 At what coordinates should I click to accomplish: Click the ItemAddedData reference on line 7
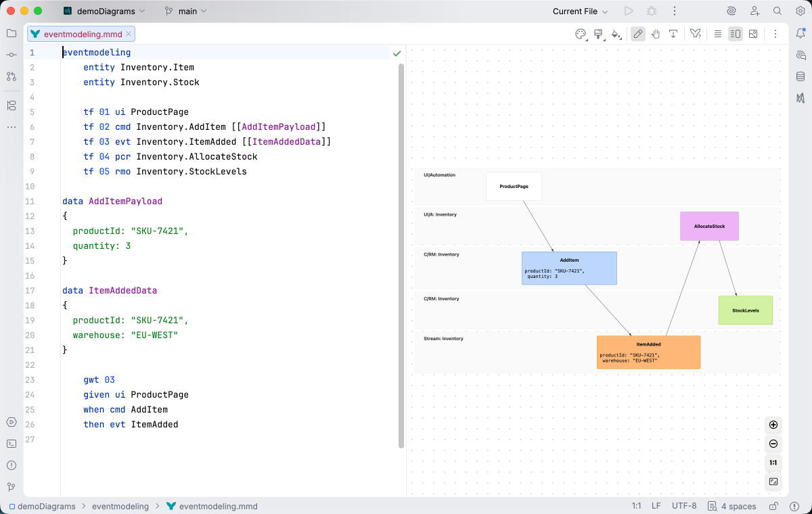pyautogui.click(x=286, y=141)
